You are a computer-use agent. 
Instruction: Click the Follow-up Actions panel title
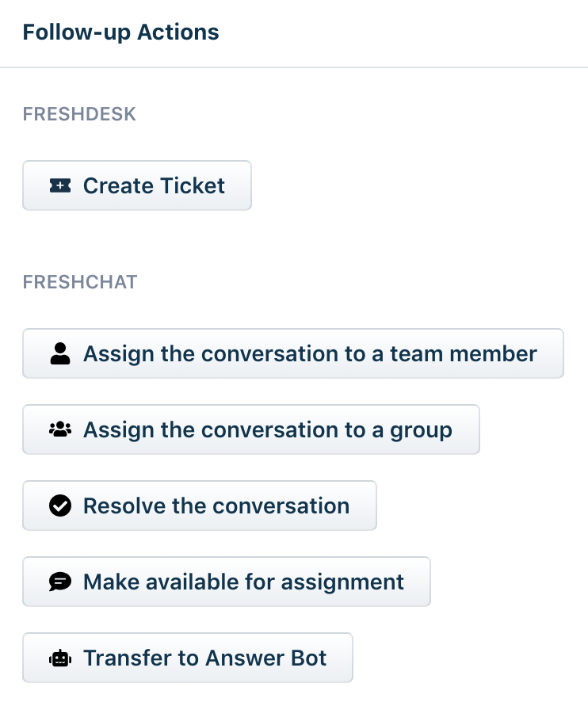(x=120, y=32)
